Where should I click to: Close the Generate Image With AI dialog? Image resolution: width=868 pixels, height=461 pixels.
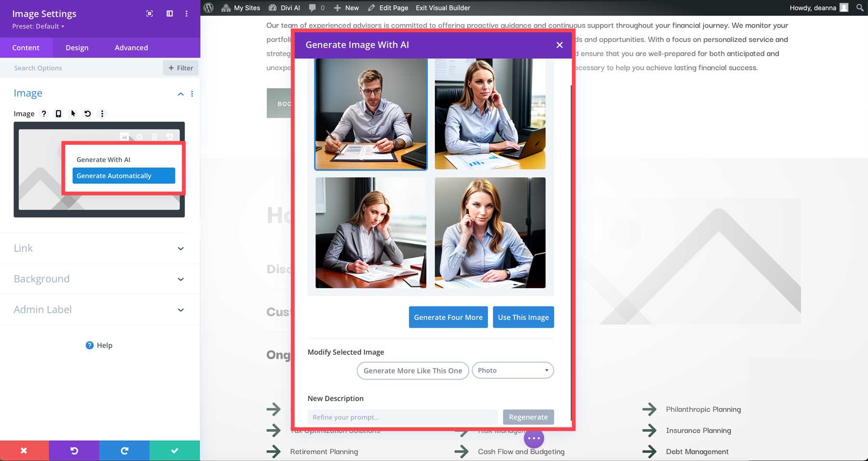559,45
